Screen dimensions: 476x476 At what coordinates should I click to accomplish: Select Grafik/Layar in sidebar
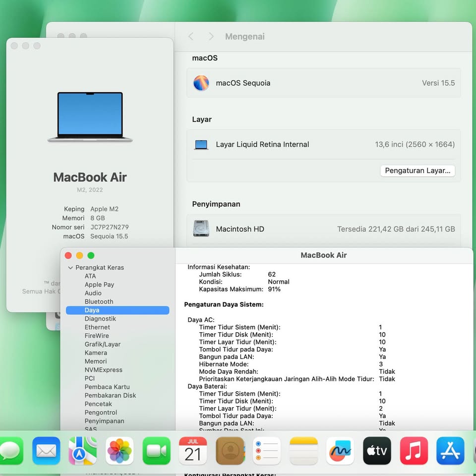coord(102,344)
